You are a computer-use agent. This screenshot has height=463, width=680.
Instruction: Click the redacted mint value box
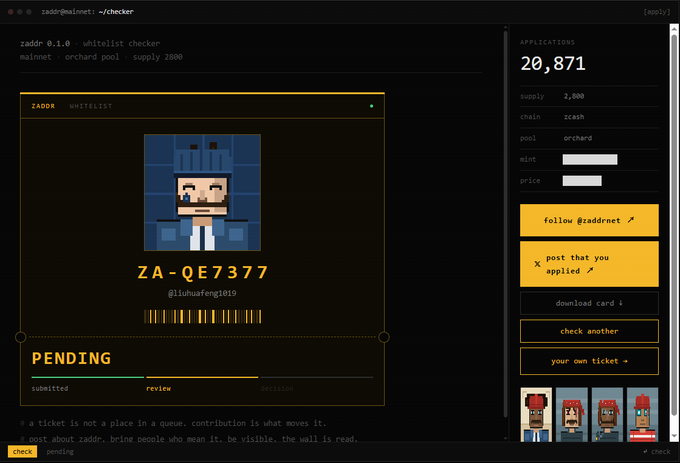(x=590, y=160)
